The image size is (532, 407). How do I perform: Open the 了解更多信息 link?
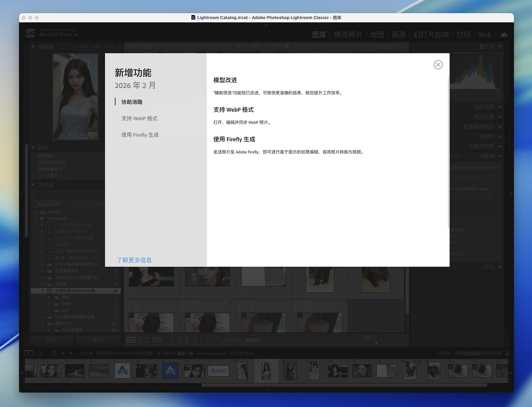[134, 260]
